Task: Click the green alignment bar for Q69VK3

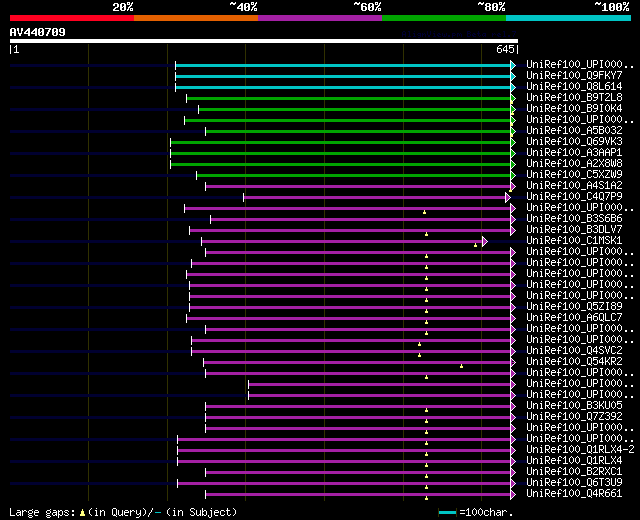Action: [x=340, y=142]
